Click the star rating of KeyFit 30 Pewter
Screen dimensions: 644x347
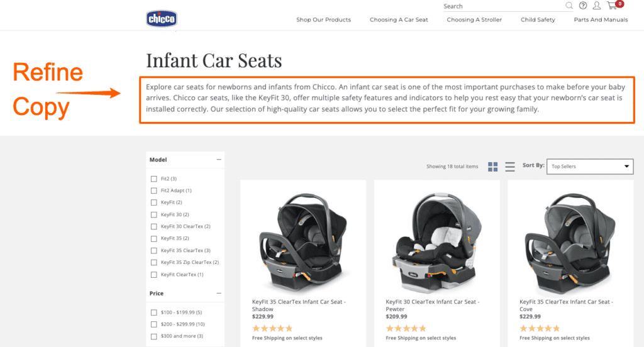coord(406,328)
